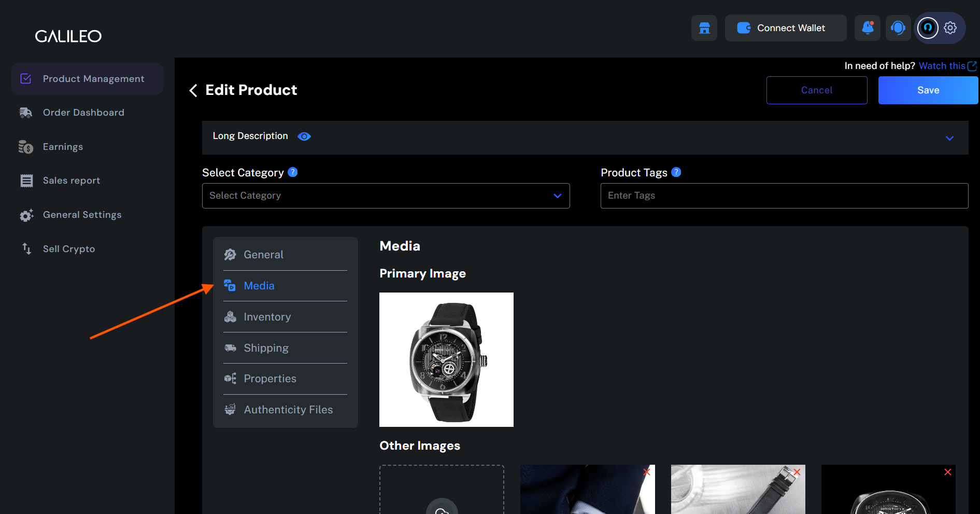Click the Media tab icon
980x514 pixels.
pyautogui.click(x=230, y=285)
